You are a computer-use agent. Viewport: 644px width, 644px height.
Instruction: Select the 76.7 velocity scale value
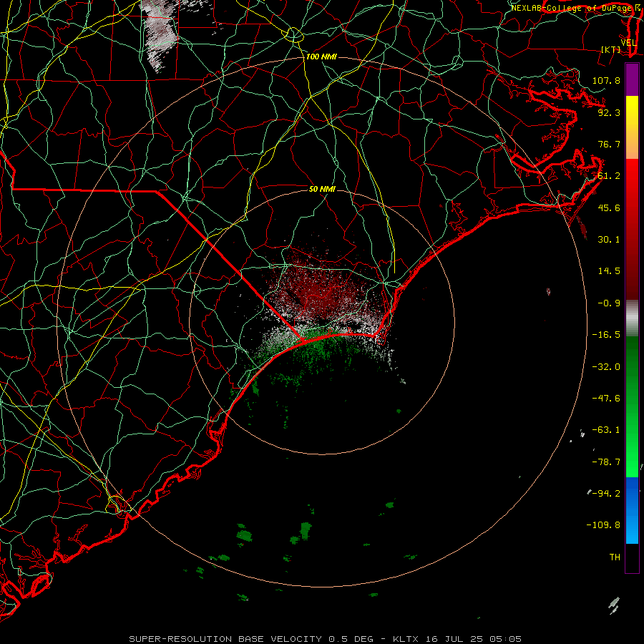[609, 144]
